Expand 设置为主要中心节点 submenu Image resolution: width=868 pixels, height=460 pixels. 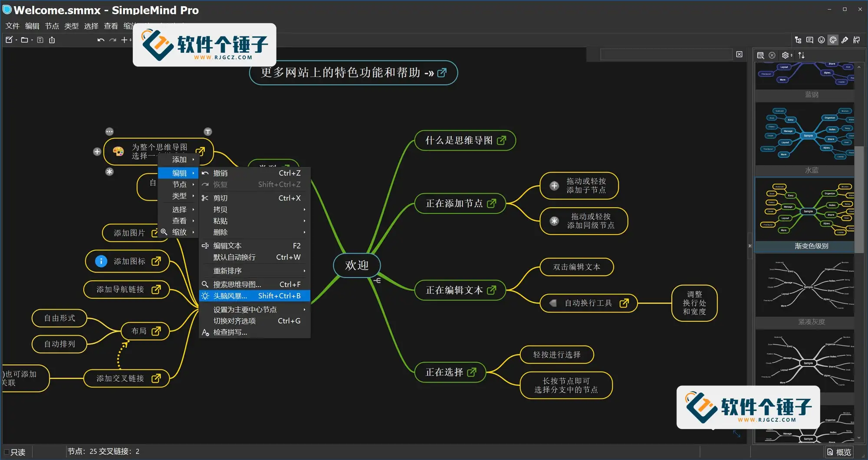(x=255, y=310)
